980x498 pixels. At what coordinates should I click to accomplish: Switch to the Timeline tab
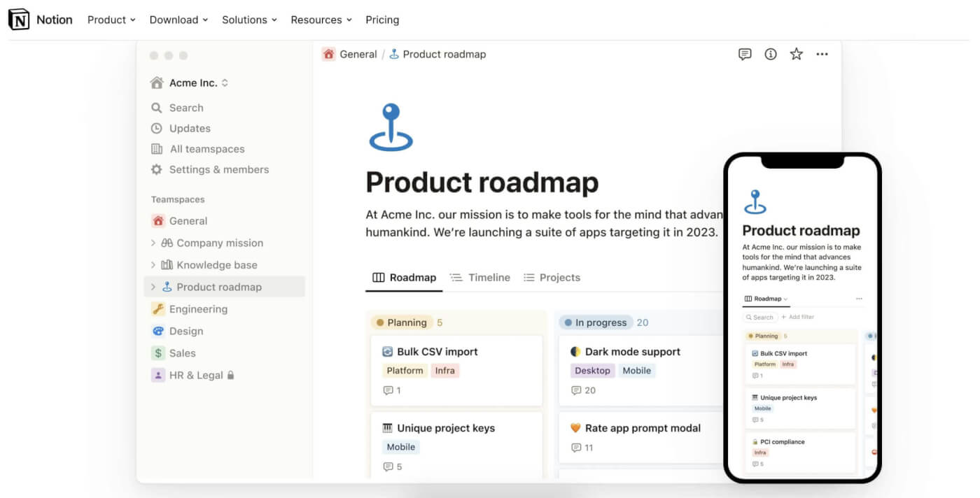point(488,277)
